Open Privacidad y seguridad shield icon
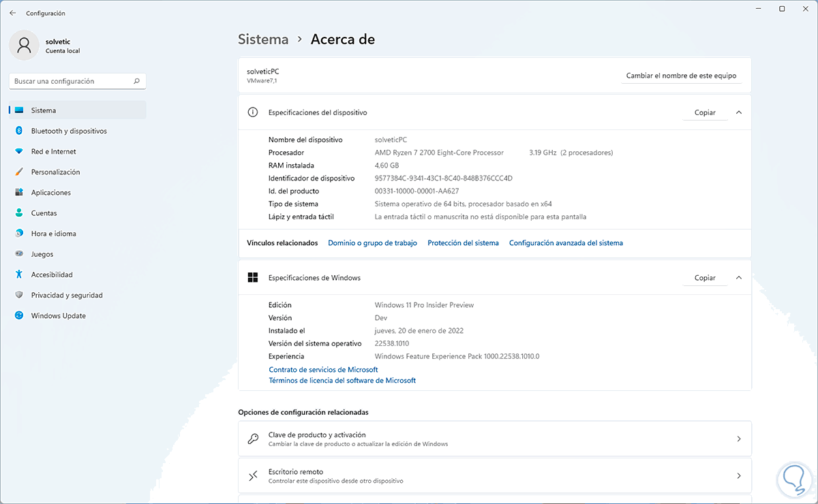The width and height of the screenshot is (818, 504). click(x=18, y=295)
